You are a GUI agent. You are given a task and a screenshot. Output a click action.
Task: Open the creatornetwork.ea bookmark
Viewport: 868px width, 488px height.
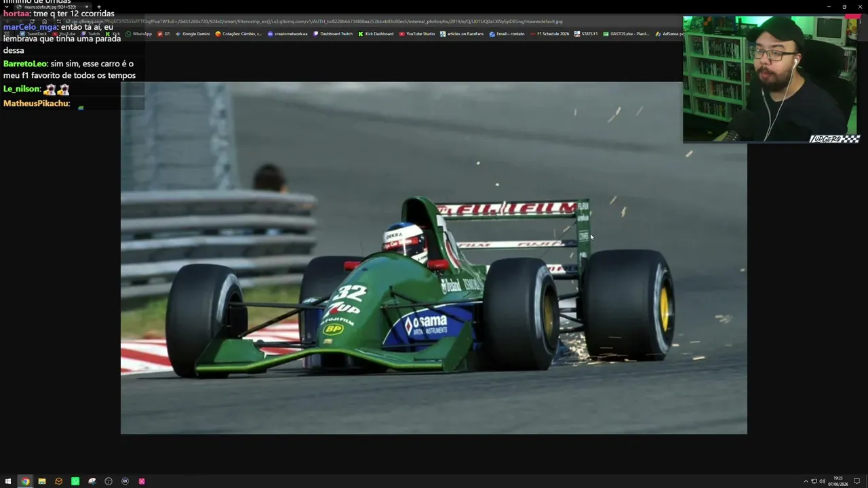[288, 34]
